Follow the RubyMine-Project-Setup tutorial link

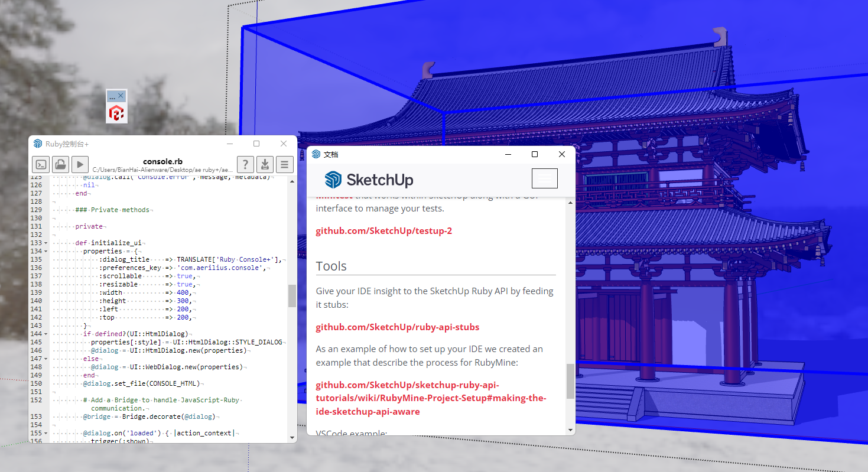pos(430,398)
